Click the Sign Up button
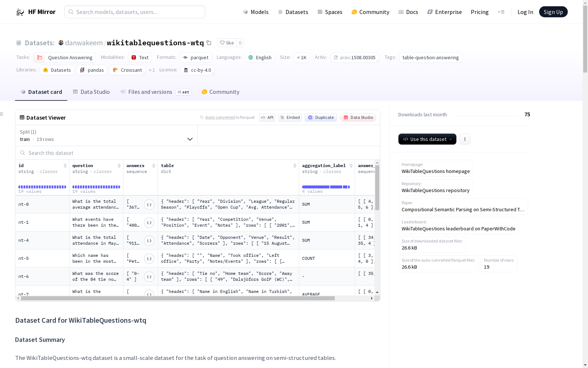Screen dimensions: 588x368 click(x=553, y=12)
